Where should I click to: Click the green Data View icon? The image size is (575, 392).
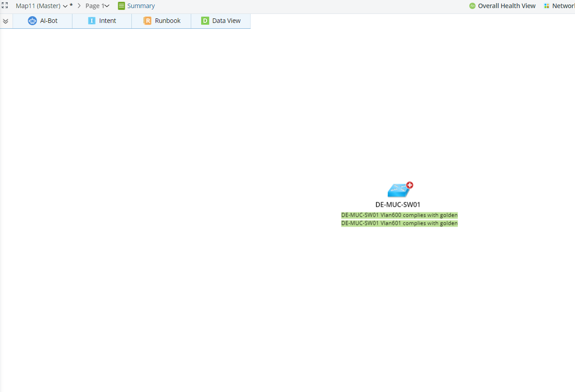click(205, 21)
